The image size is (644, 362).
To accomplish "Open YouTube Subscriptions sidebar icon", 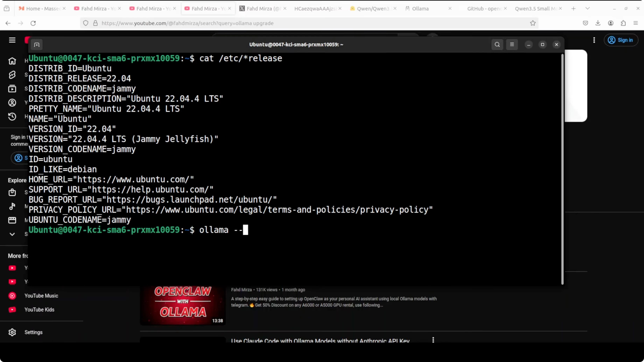I will pyautogui.click(x=12, y=89).
